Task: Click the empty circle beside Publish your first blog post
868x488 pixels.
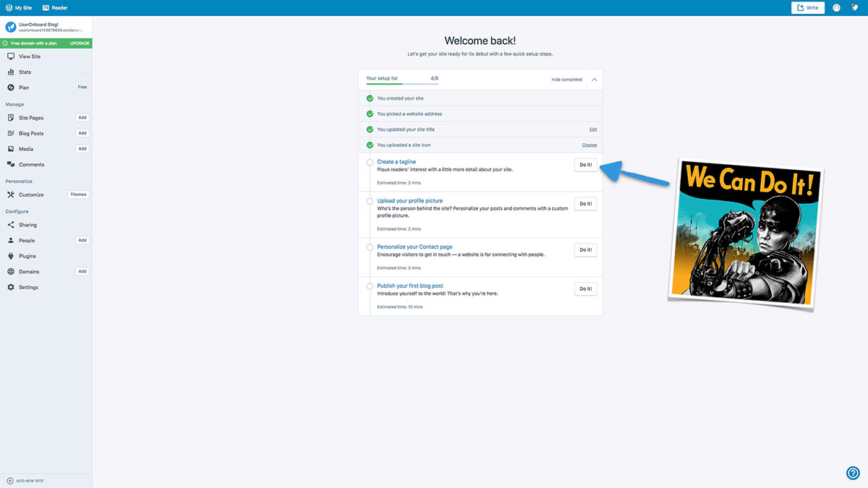Action: [370, 286]
